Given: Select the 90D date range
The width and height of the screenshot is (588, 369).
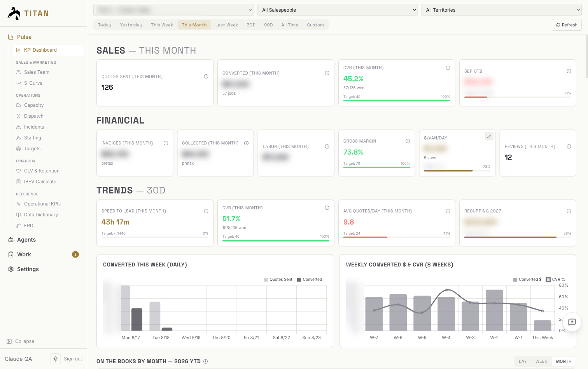Looking at the screenshot, I should pyautogui.click(x=268, y=25).
